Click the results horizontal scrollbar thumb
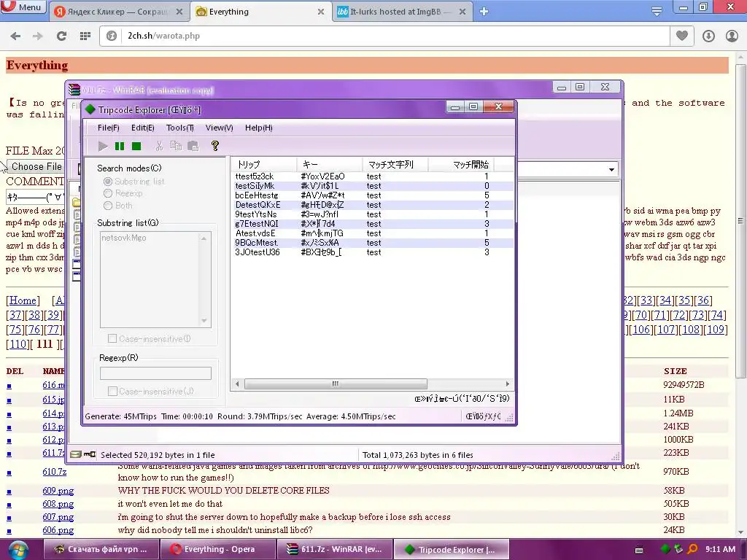This screenshot has height=560, width=747. 336,384
